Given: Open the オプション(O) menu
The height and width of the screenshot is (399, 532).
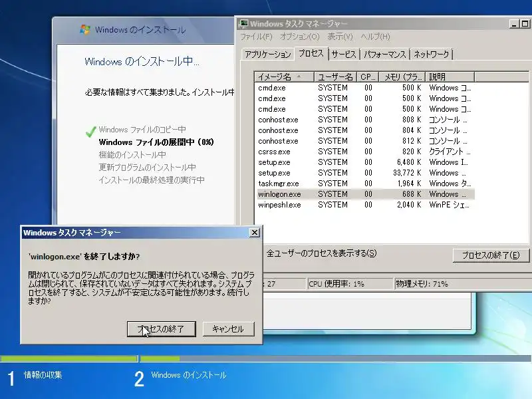Looking at the screenshot, I should pos(300,37).
